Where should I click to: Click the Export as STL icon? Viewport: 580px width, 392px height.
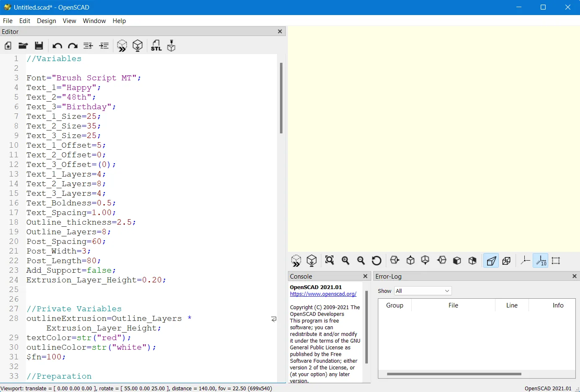click(x=156, y=46)
